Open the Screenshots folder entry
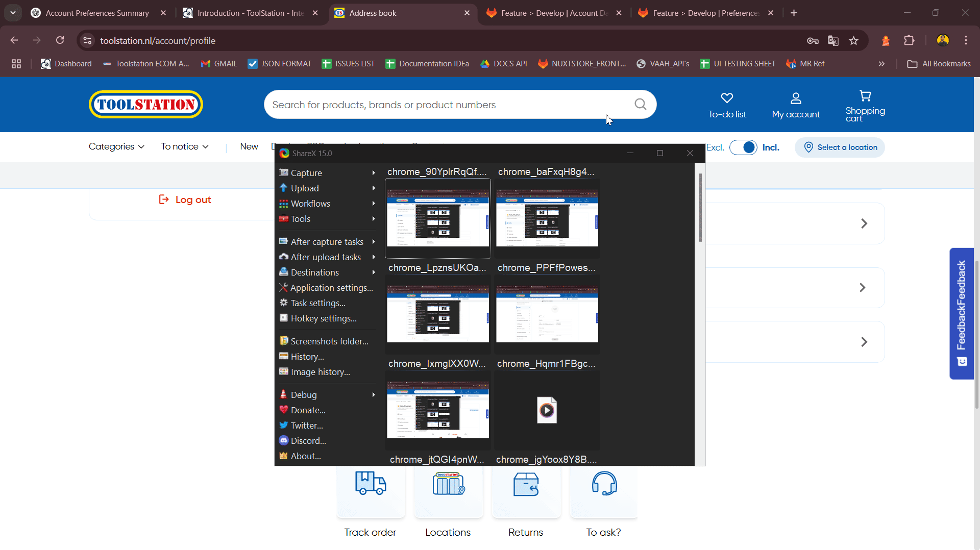 click(x=329, y=341)
